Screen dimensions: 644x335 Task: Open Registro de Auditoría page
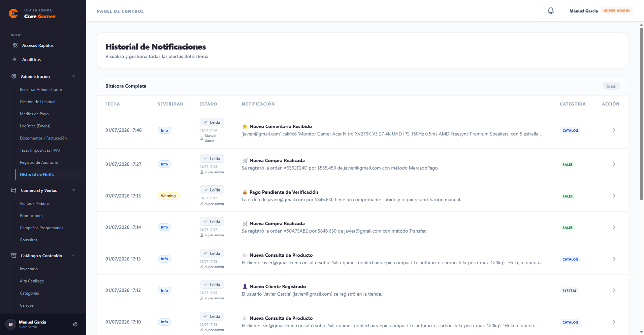(x=39, y=162)
